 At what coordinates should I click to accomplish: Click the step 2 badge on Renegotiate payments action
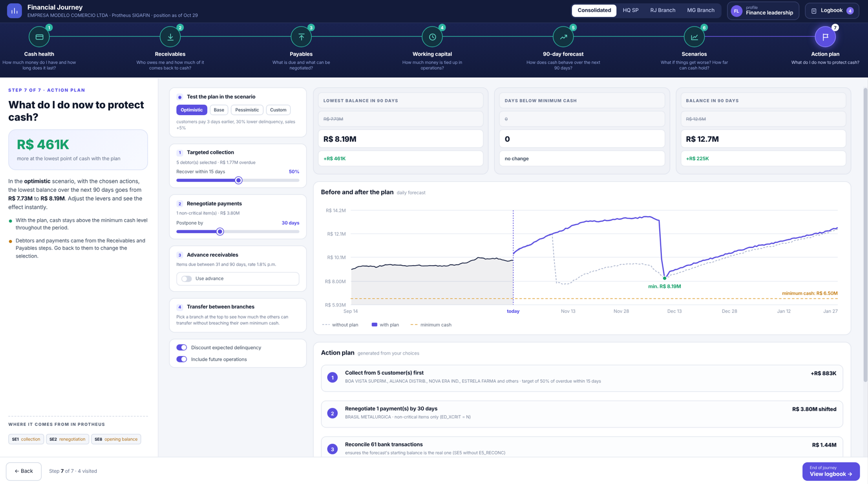point(333,413)
